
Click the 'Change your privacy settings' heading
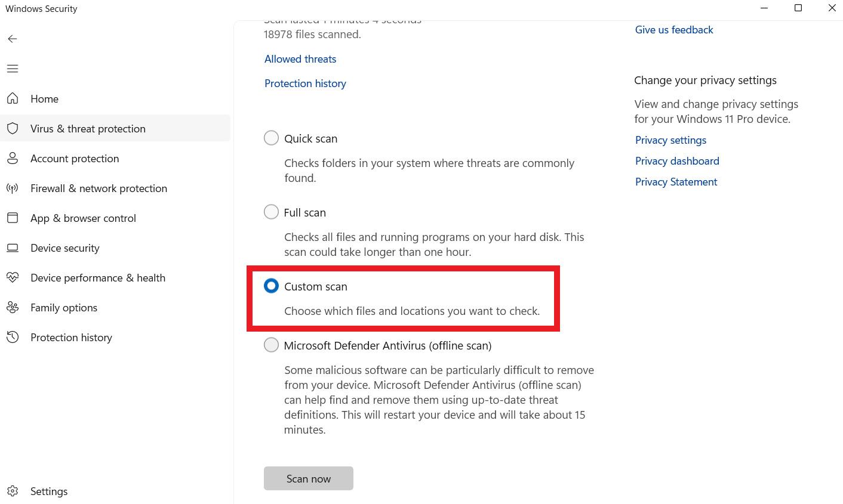(x=705, y=81)
